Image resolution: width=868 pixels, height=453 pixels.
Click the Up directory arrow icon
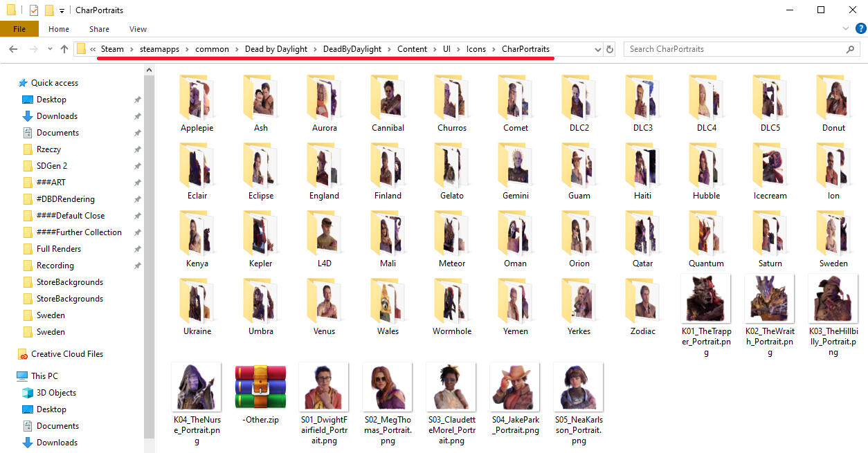[64, 49]
